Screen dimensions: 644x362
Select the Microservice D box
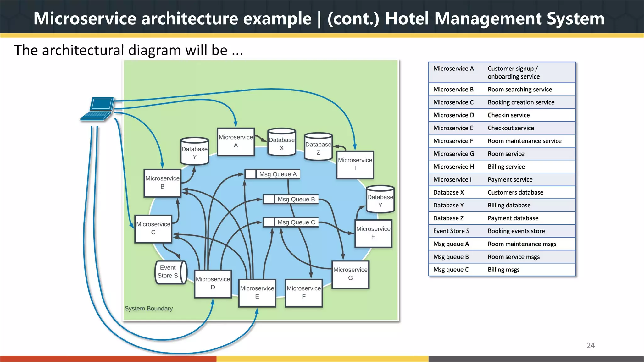213,284
